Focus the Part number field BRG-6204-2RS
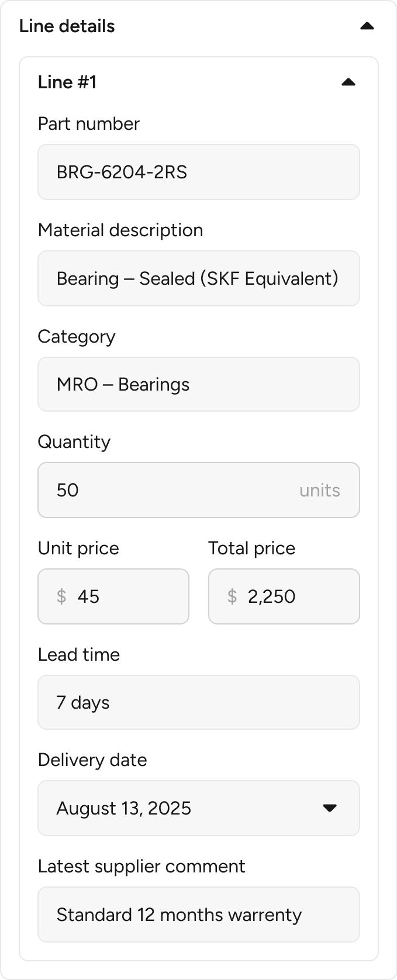 [198, 172]
